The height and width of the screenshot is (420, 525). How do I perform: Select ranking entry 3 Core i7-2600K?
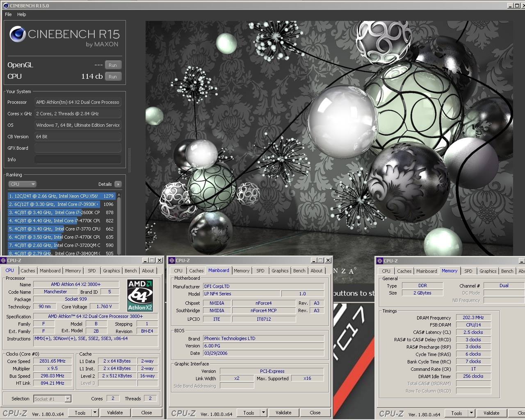(x=62, y=212)
